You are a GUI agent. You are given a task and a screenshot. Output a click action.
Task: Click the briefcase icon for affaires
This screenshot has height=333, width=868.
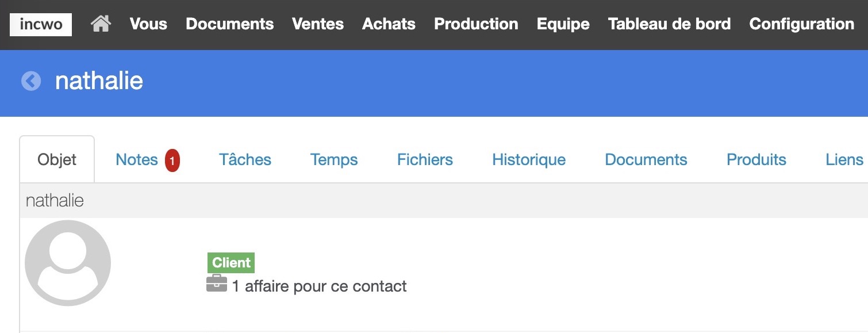[x=217, y=284]
